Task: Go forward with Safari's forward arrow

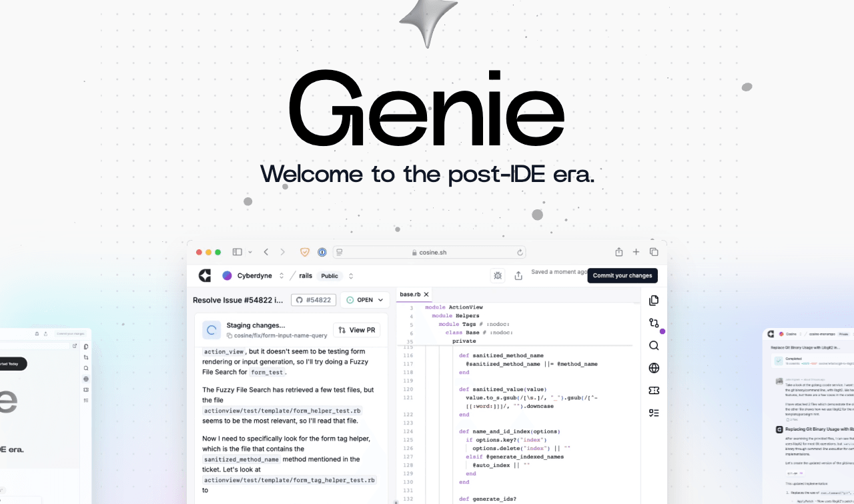Action: 282,252
